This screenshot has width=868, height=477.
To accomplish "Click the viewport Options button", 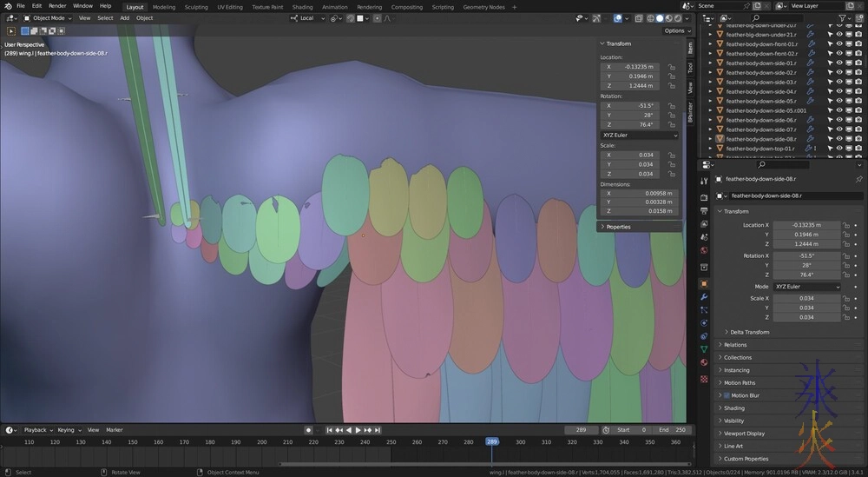I will click(676, 30).
